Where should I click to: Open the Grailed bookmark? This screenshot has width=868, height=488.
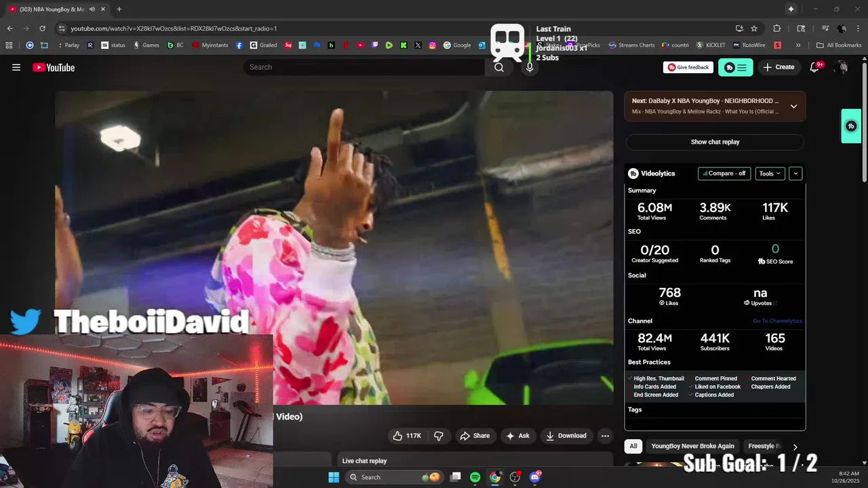(264, 45)
